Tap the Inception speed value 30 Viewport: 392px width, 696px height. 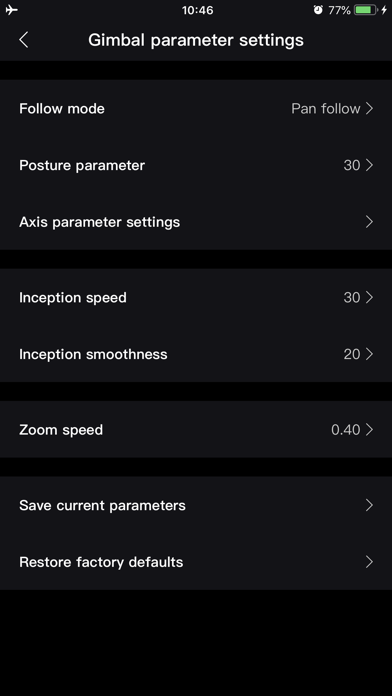[x=352, y=297]
